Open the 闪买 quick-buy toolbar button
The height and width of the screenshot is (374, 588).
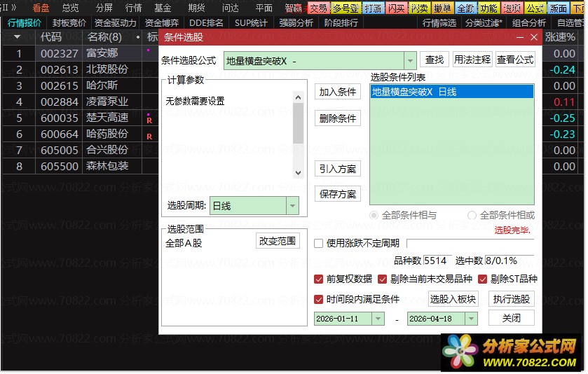(397, 8)
